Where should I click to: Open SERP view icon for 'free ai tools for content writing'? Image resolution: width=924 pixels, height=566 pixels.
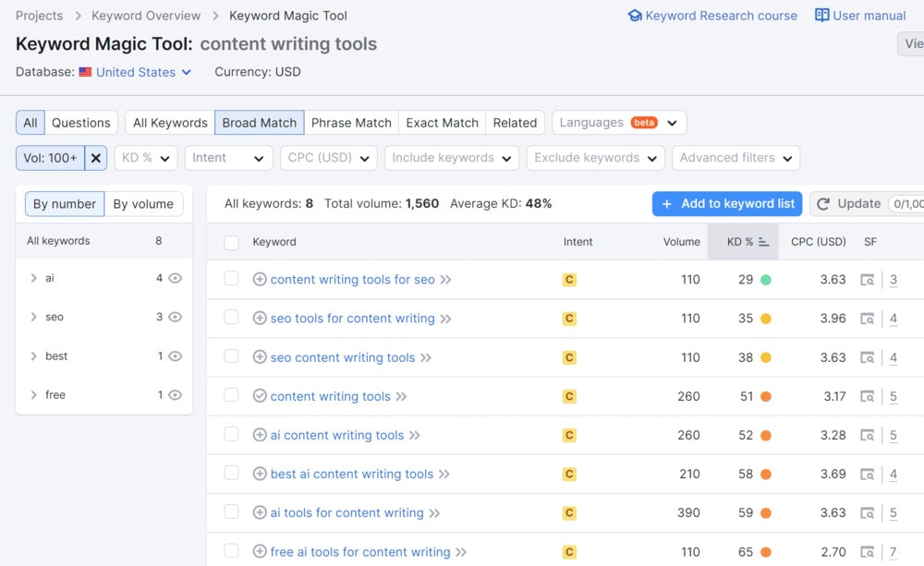click(867, 552)
